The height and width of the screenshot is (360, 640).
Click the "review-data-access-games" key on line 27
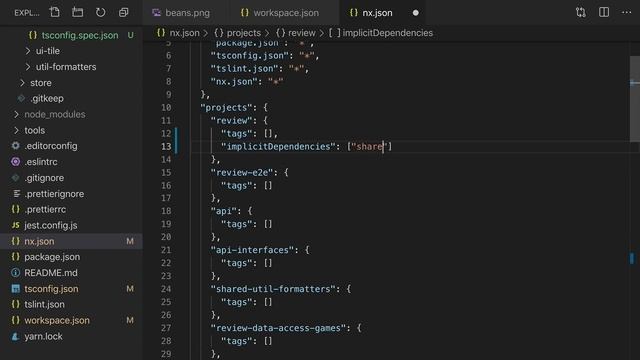(x=278, y=328)
